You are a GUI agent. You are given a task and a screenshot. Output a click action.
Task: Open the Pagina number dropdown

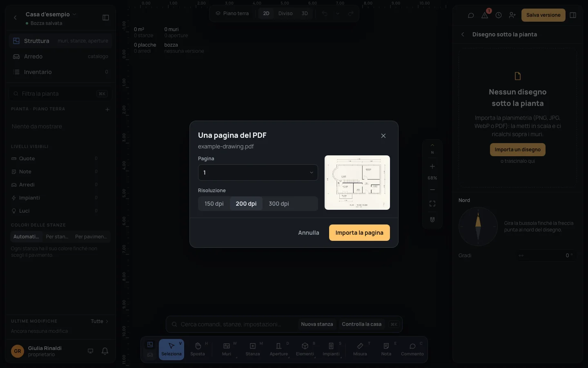coord(258,173)
